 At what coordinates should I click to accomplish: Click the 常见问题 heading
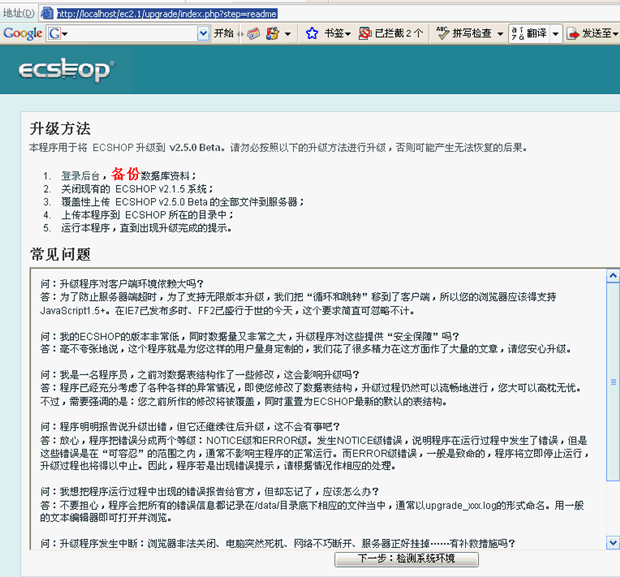[60, 254]
